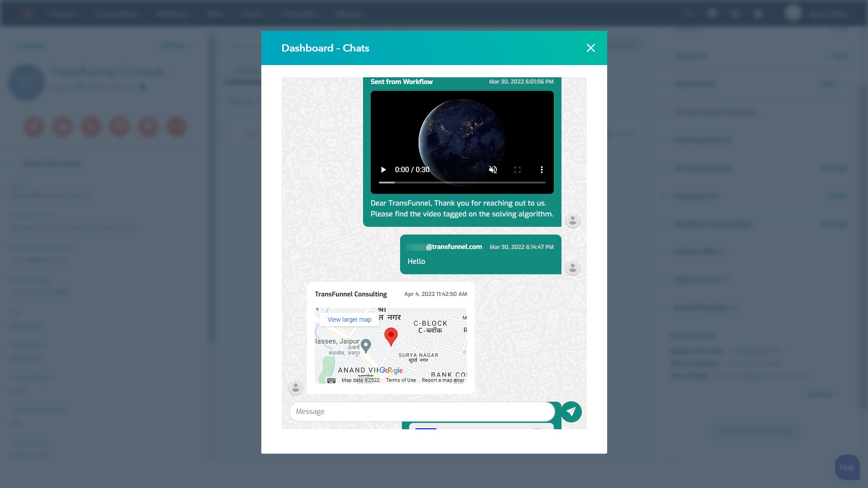Screen dimensions: 868x488
Task: Click the TransFunnel Consulting sender name
Action: [351, 294]
